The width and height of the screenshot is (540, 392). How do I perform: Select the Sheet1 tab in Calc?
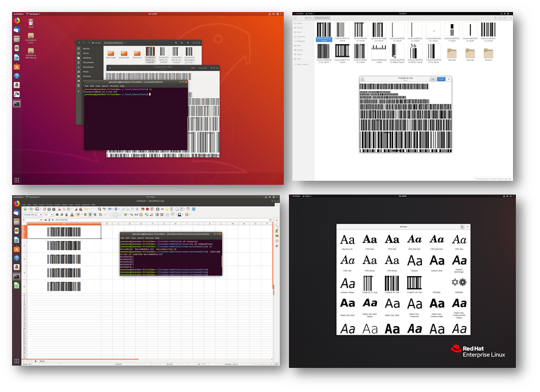pos(42,361)
